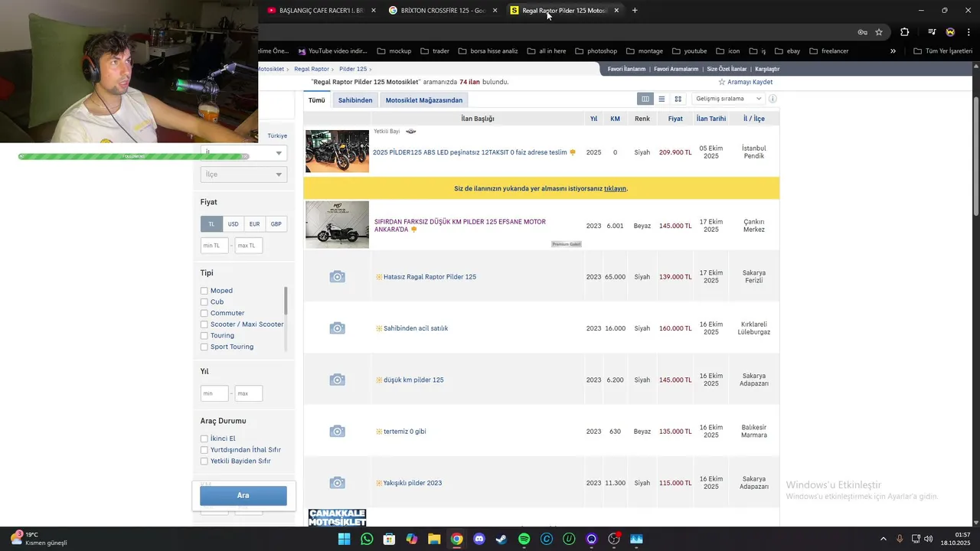Screen dimensions: 980x551
Task: Click into the max year field
Action: pyautogui.click(x=249, y=393)
